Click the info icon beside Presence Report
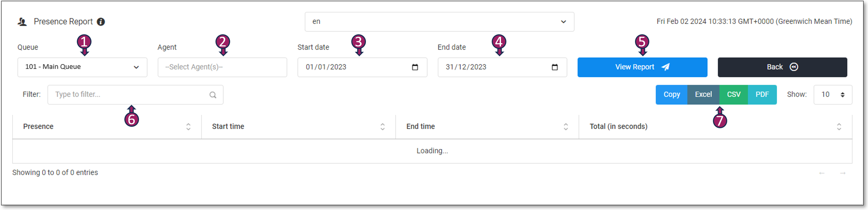The width and height of the screenshot is (868, 210). [x=101, y=22]
